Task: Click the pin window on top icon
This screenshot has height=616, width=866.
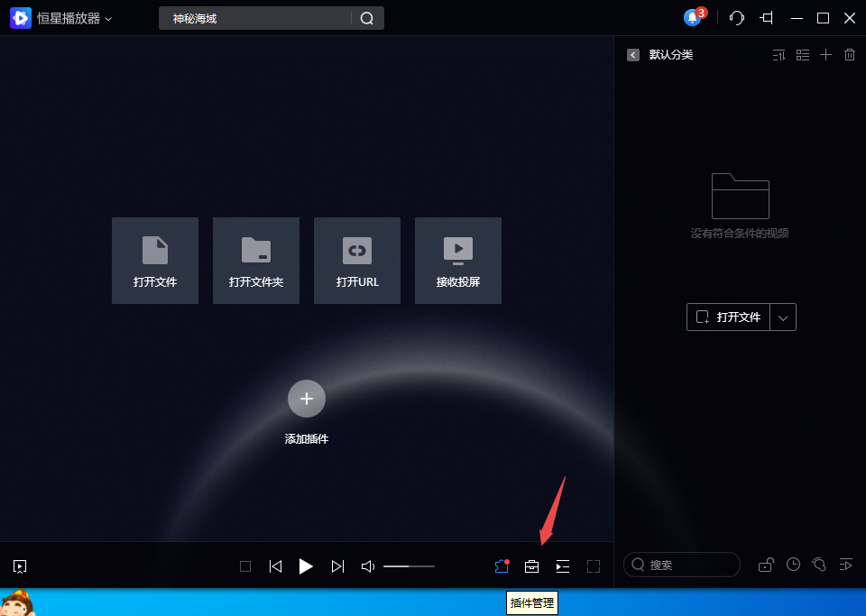Action: pos(767,18)
